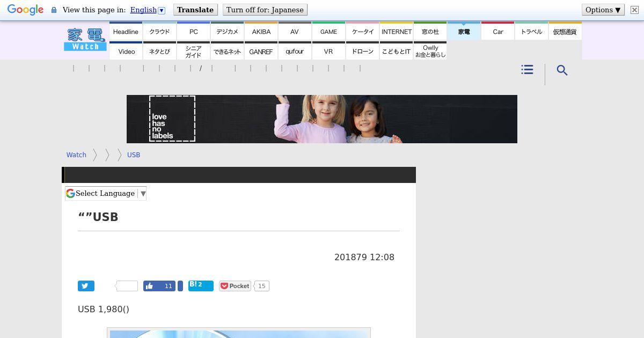Open the ケータイ tab
This screenshot has width=644, height=338.
click(362, 31)
